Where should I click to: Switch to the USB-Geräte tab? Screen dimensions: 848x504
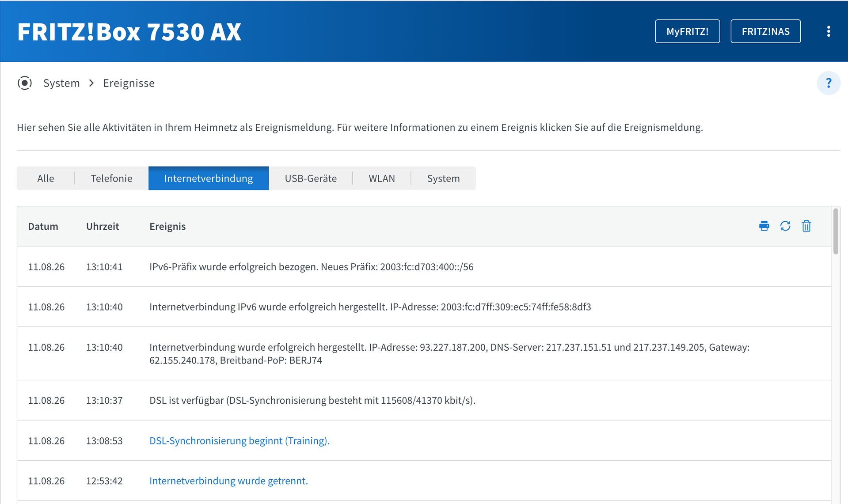(x=311, y=178)
